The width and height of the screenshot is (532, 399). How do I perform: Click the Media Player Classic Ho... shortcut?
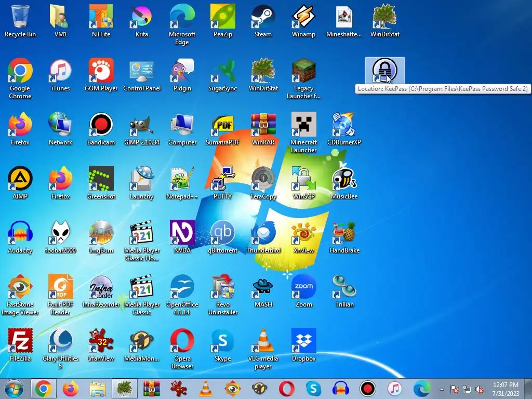pyautogui.click(x=141, y=241)
